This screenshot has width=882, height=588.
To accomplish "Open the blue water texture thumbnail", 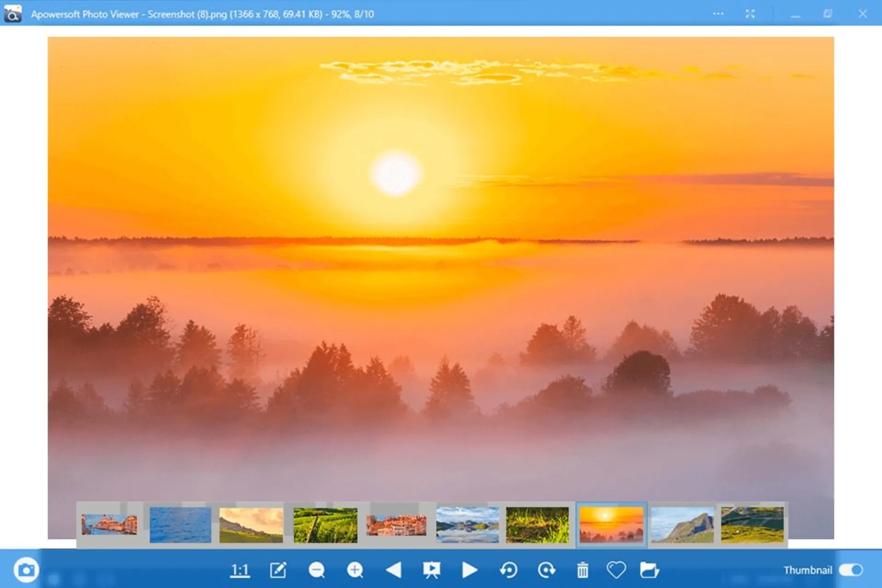I will (x=181, y=524).
